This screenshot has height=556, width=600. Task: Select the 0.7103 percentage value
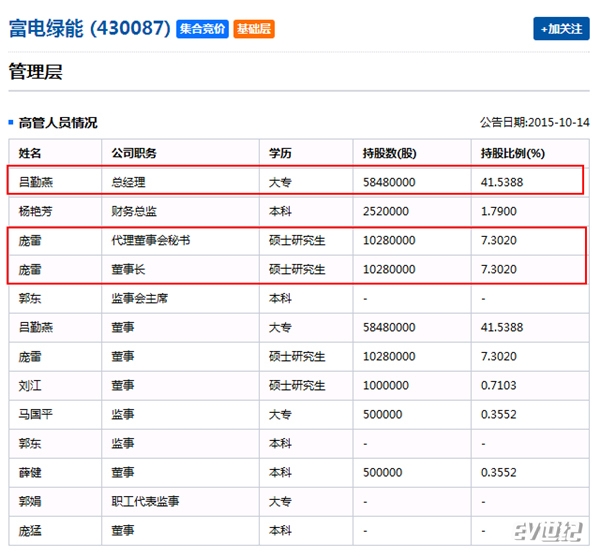(499, 385)
